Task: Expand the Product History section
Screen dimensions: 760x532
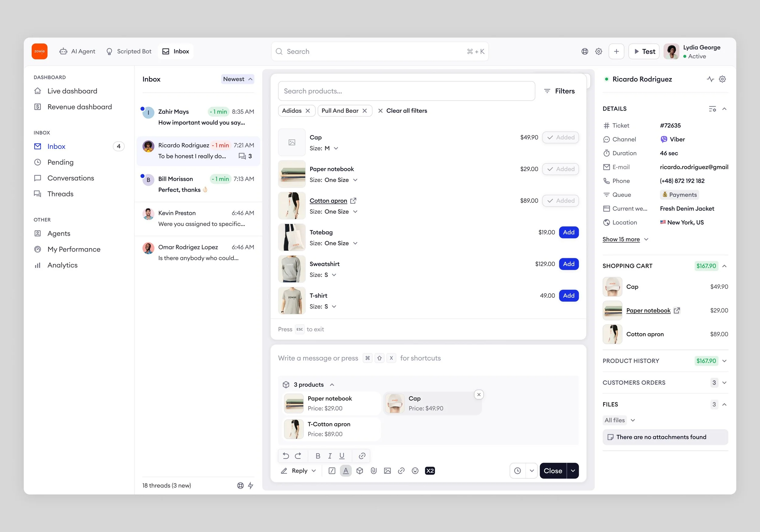Action: point(724,361)
